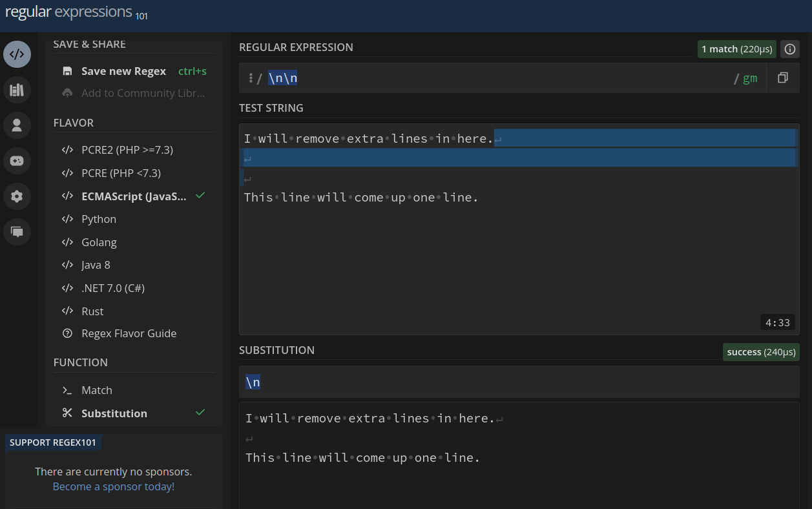Image resolution: width=812 pixels, height=509 pixels.
Task: Copy regex to clipboard icon
Action: (x=782, y=78)
